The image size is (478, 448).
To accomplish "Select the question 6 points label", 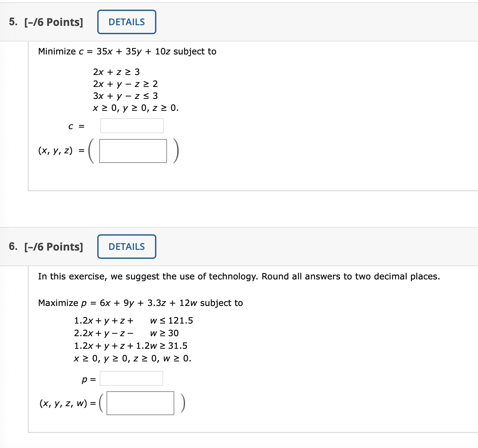I will [52, 247].
